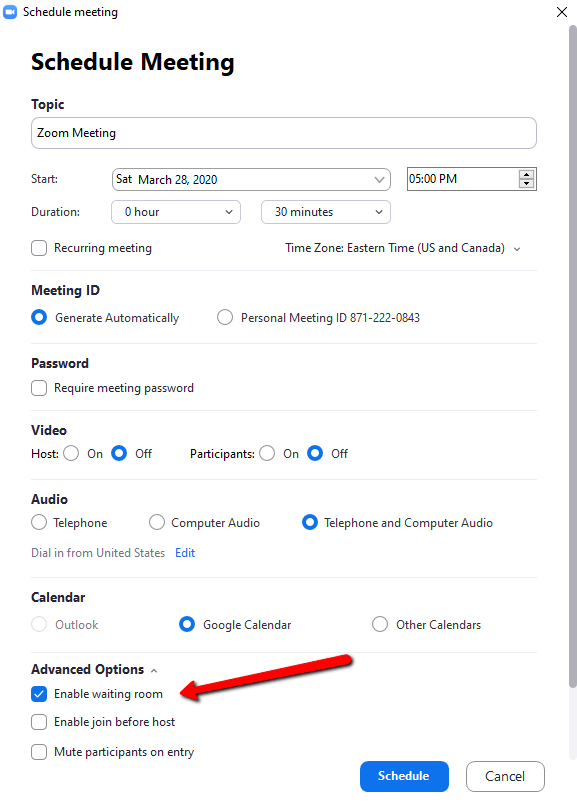Viewport: 577px width, 809px height.
Task: Click the Zoom logo in the title bar
Action: (11, 12)
